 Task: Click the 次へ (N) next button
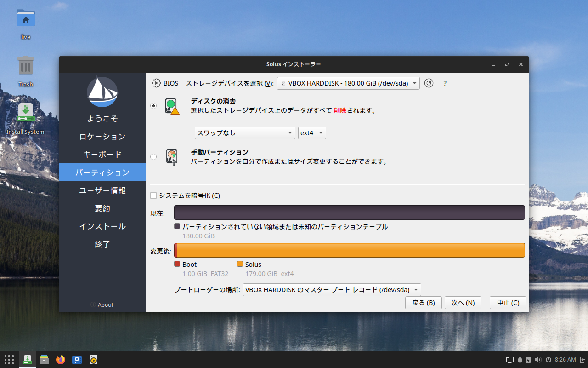tap(463, 303)
